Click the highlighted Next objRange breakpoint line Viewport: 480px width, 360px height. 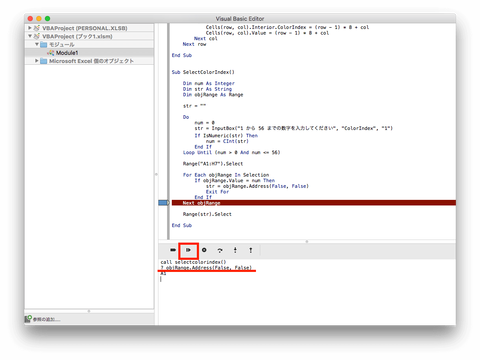coord(314,203)
